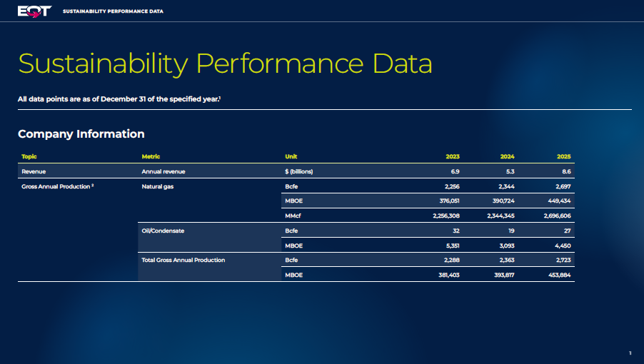Click value '2,344,345' in MMcf row
The image size is (644, 364).
(x=500, y=216)
